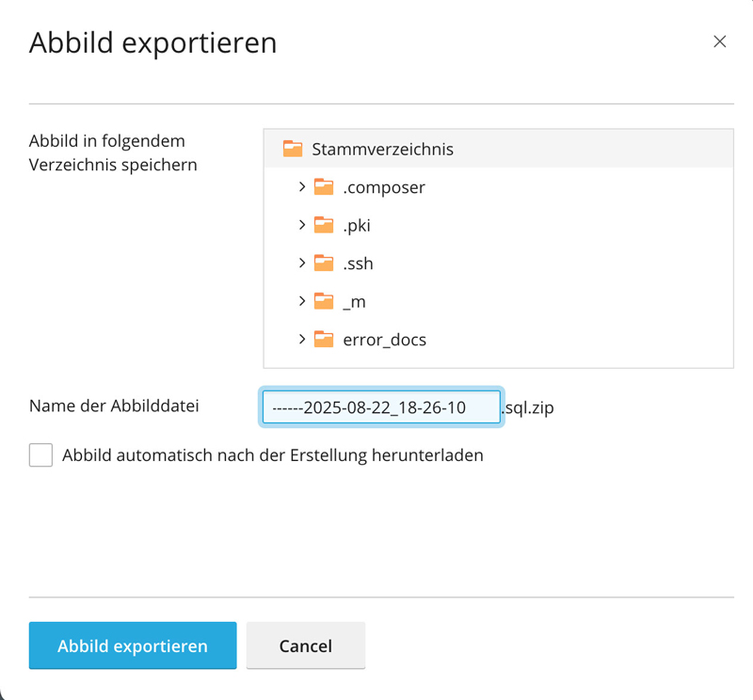753x700 pixels.
Task: Click the .pki folder icon
Action: coord(324,225)
